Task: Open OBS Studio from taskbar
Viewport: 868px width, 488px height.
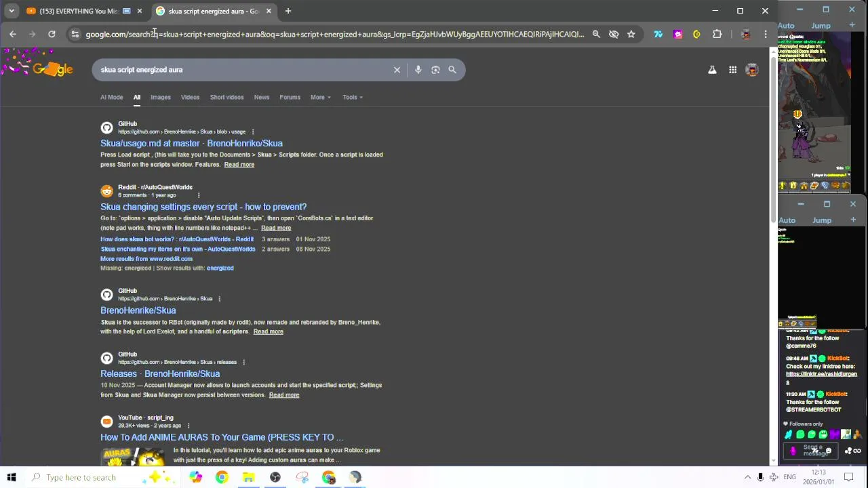Action: pos(275,477)
